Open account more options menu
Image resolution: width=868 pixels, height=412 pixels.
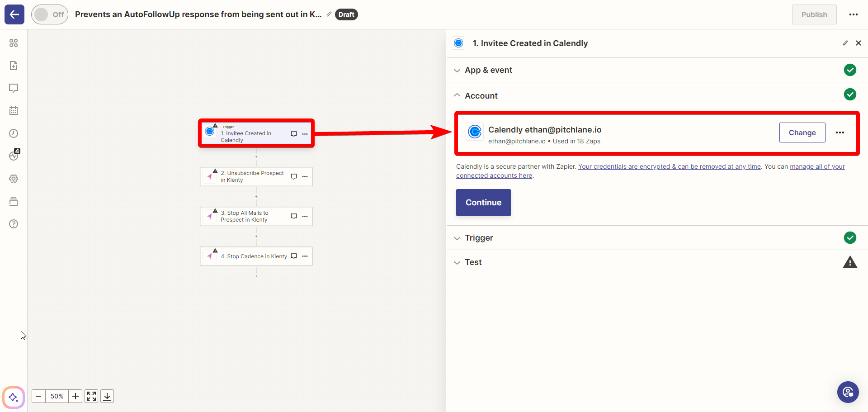(x=840, y=133)
